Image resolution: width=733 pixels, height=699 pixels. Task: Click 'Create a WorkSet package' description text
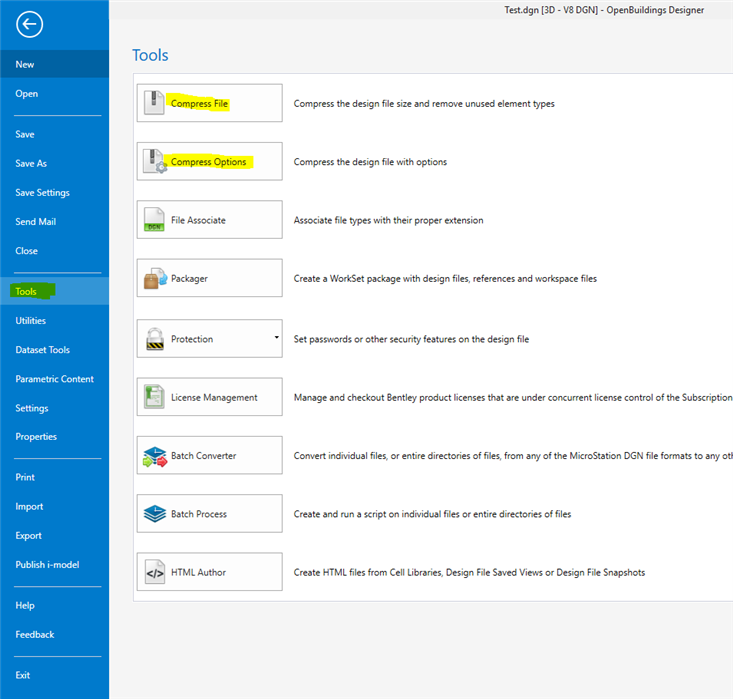pyautogui.click(x=445, y=279)
